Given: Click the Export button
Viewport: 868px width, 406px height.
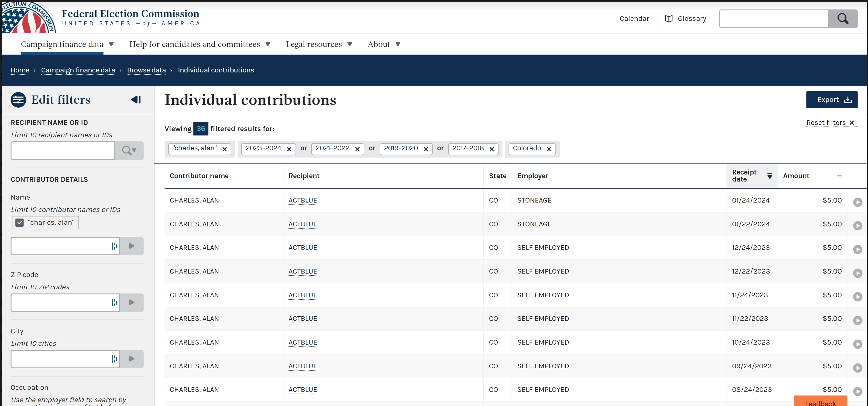Looking at the screenshot, I should pos(831,100).
